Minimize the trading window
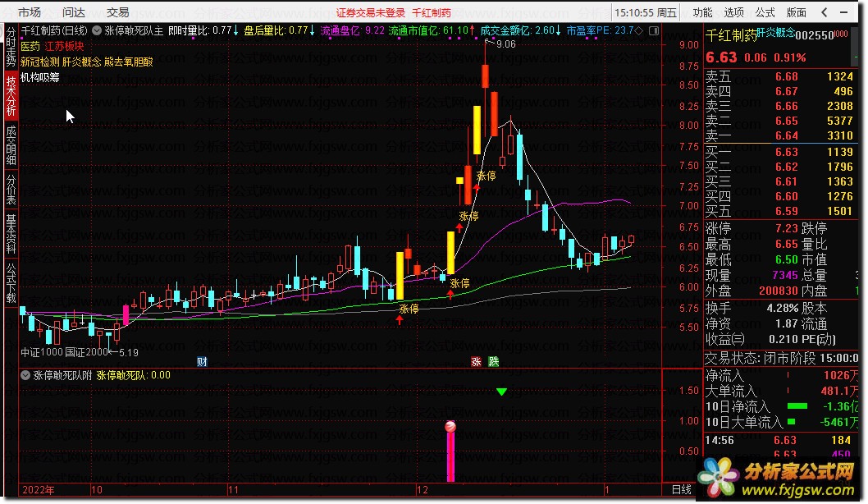 (843, 11)
